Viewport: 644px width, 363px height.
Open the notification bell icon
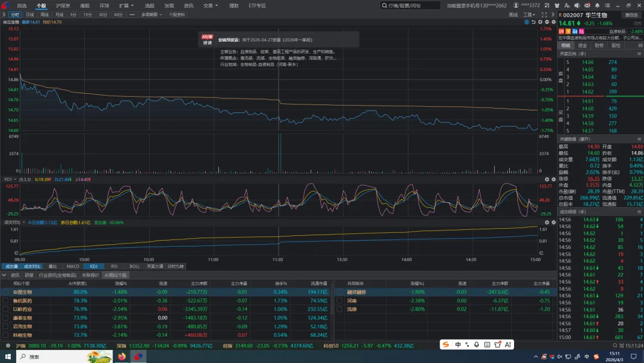point(597,5)
